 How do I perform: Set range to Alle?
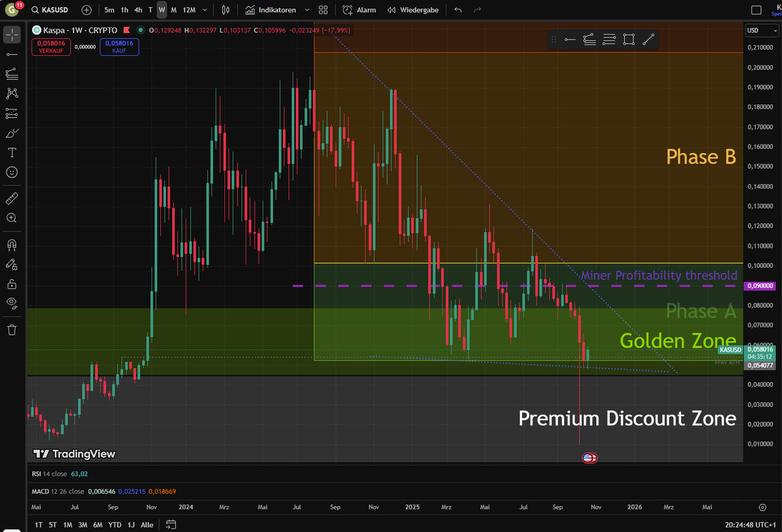[147, 524]
